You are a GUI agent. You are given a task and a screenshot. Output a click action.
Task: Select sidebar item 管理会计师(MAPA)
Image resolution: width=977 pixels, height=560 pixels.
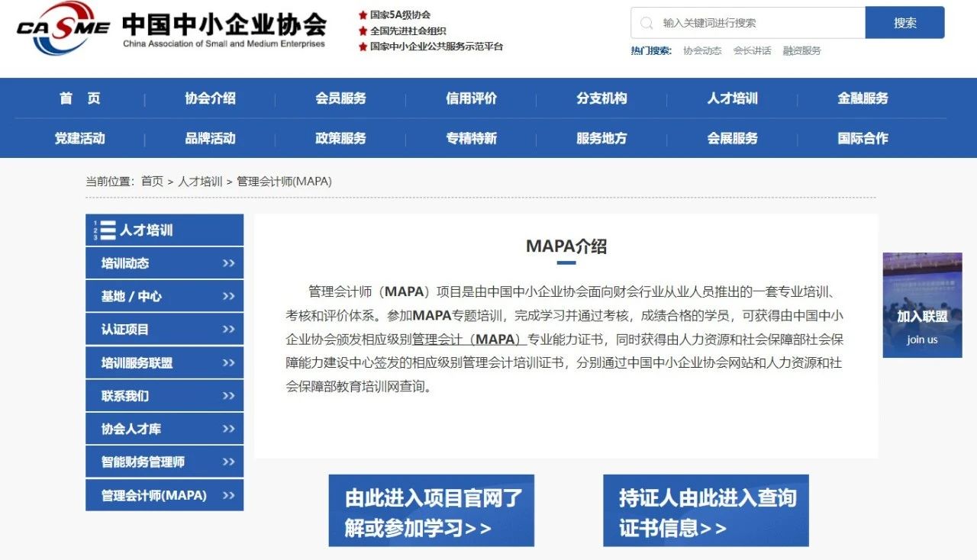[x=164, y=495]
